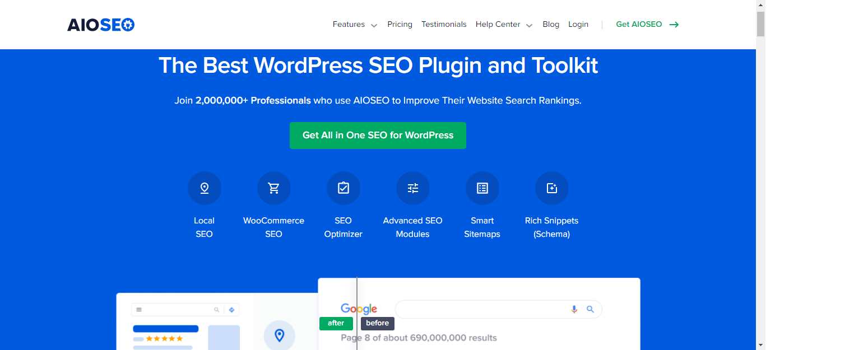
Task: Click Get All in One SEO for WordPress
Action: tap(378, 136)
